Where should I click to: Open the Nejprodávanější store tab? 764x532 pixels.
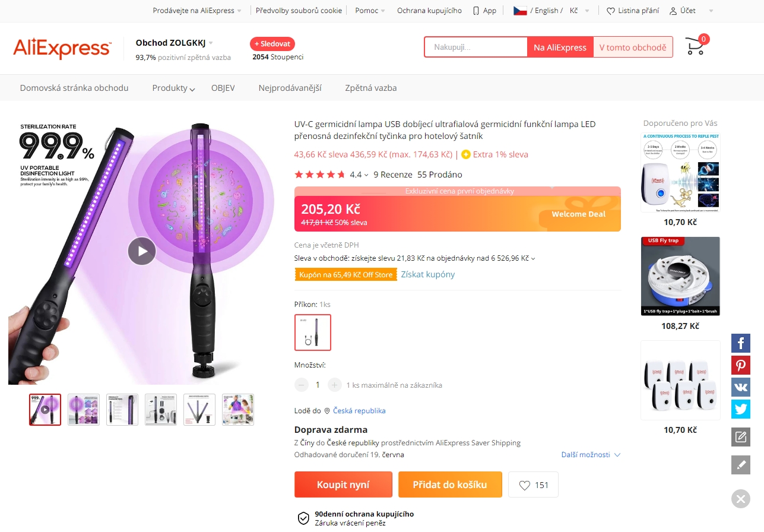point(290,88)
